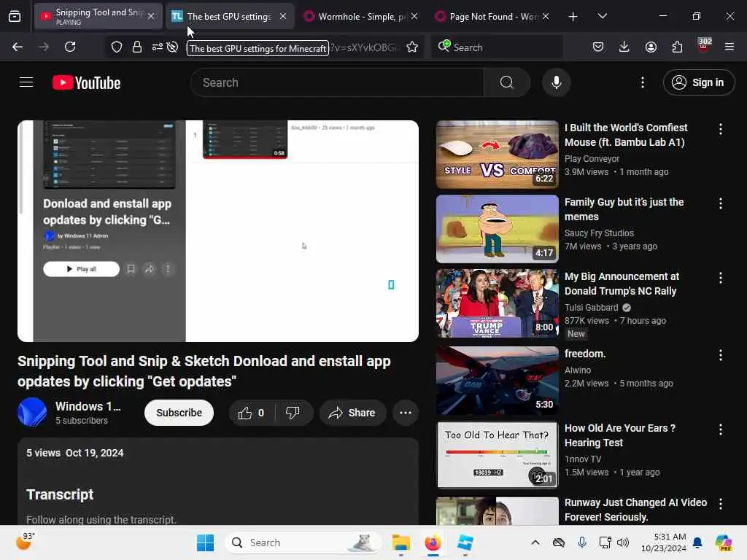Switch to the Page Not Found tab
This screenshot has width=747, height=560.
click(492, 16)
